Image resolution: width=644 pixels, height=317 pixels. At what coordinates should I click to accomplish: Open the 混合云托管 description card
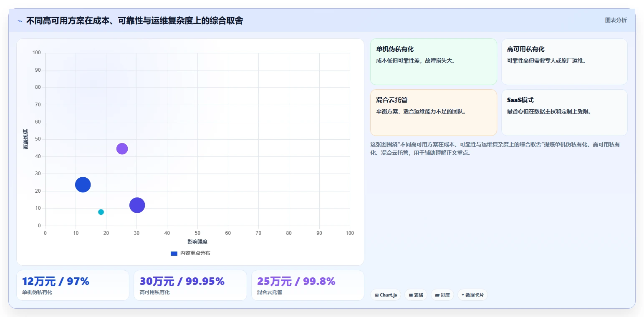434,113
